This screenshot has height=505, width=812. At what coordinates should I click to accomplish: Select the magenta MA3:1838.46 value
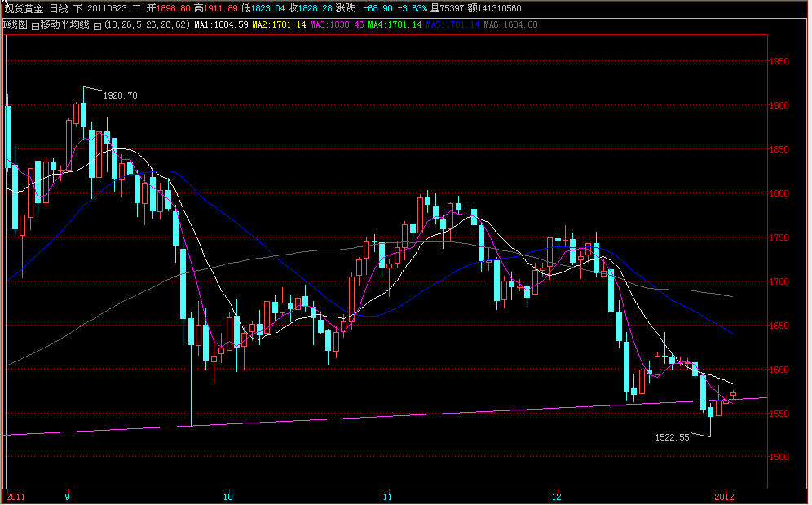[x=338, y=25]
